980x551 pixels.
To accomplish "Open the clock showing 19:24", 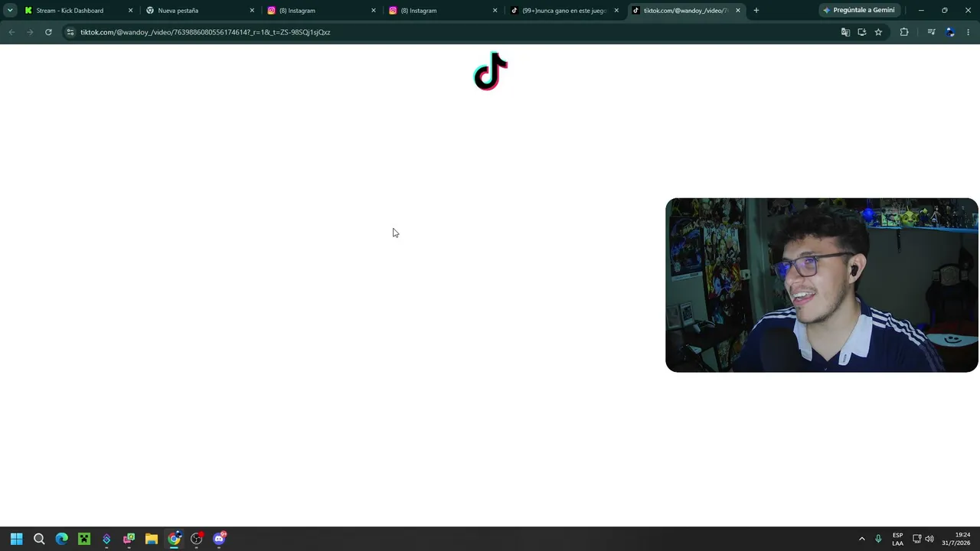I will click(957, 539).
